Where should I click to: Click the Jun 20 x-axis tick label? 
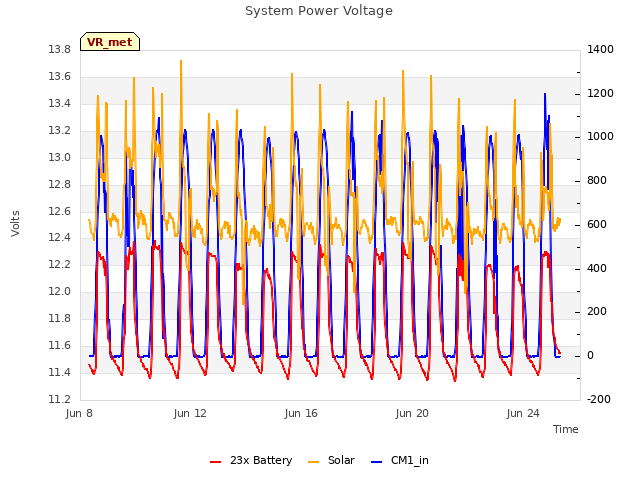tap(412, 413)
